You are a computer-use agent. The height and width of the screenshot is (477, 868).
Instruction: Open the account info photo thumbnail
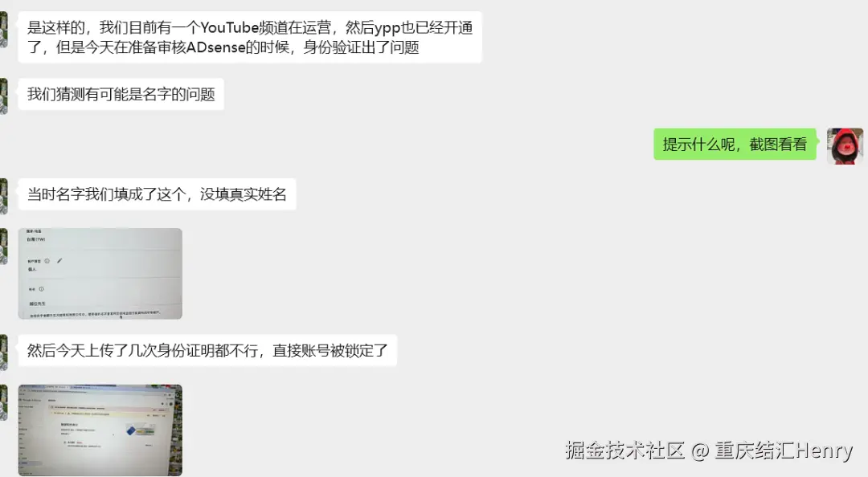(x=100, y=273)
